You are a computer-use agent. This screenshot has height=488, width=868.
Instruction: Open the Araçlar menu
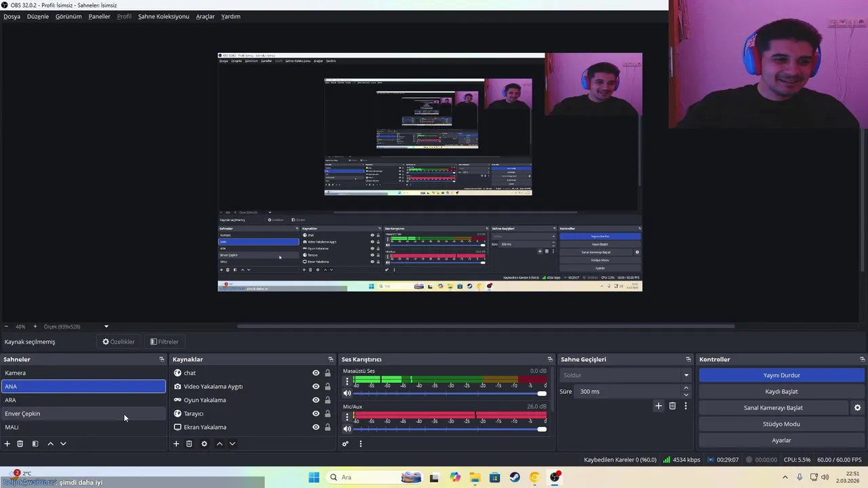pos(205,16)
